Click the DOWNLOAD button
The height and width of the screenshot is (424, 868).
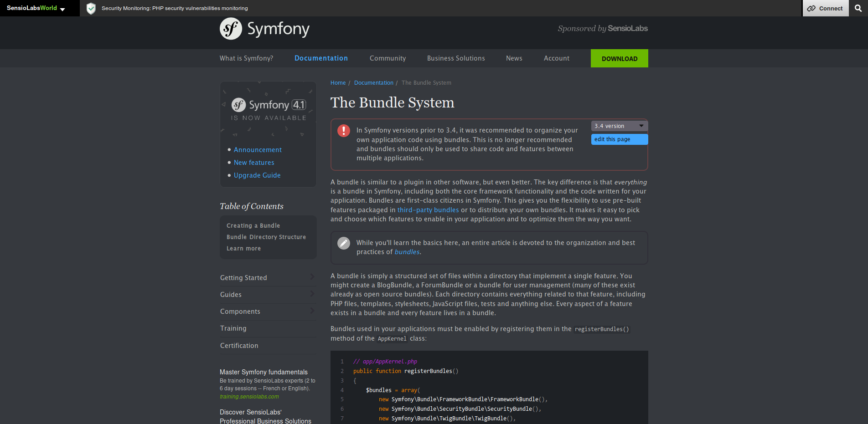(x=619, y=58)
